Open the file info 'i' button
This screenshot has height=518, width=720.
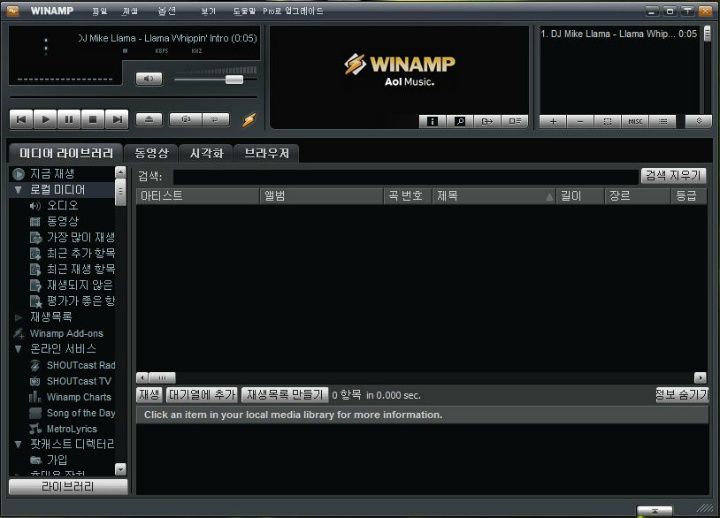[x=432, y=121]
